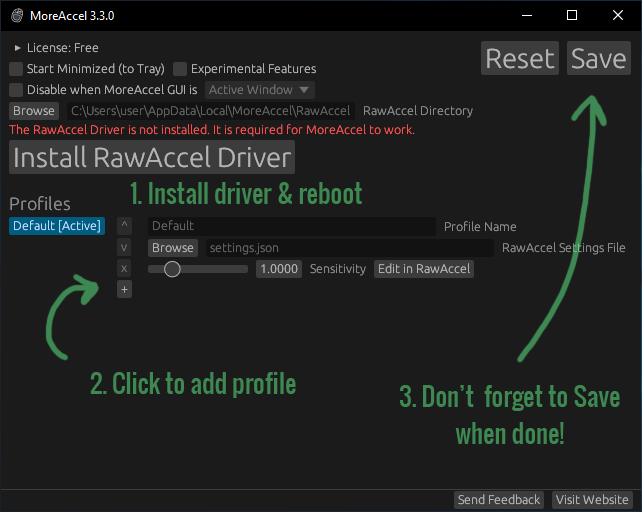Select the Default [Active] profile
Screen dimensions: 642x512
[57, 226]
